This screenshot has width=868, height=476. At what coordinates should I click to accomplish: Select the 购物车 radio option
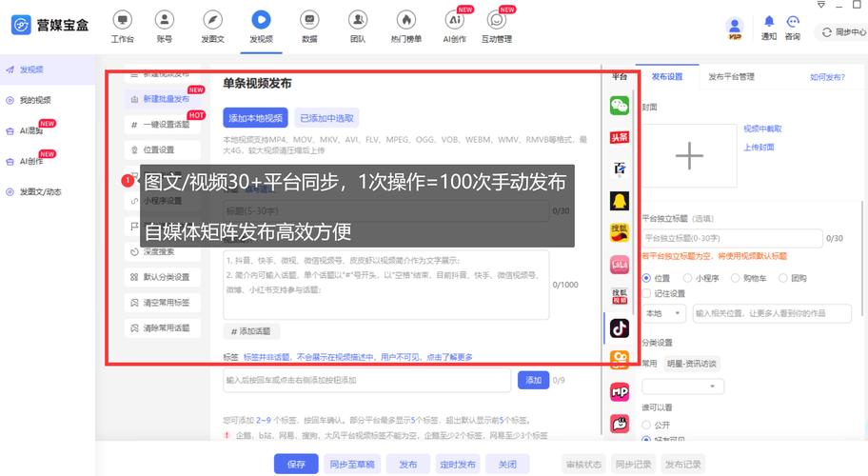click(x=735, y=278)
